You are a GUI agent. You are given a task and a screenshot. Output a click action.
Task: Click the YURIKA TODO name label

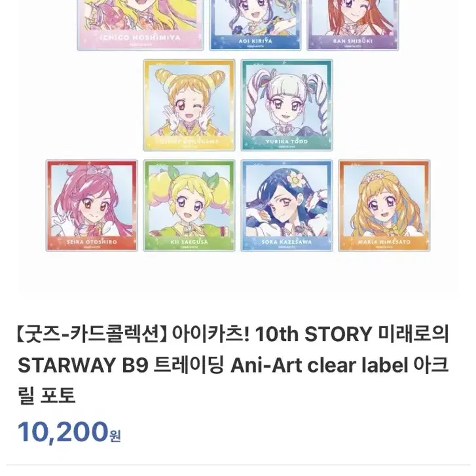(x=287, y=141)
